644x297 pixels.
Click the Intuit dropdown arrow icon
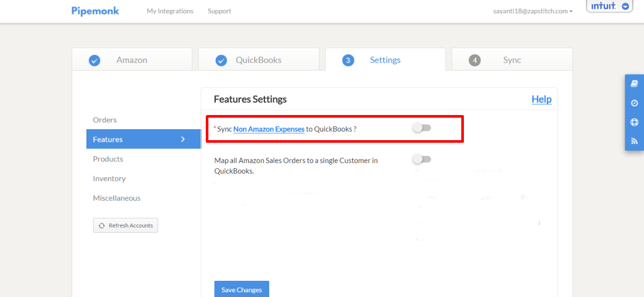click(x=625, y=7)
